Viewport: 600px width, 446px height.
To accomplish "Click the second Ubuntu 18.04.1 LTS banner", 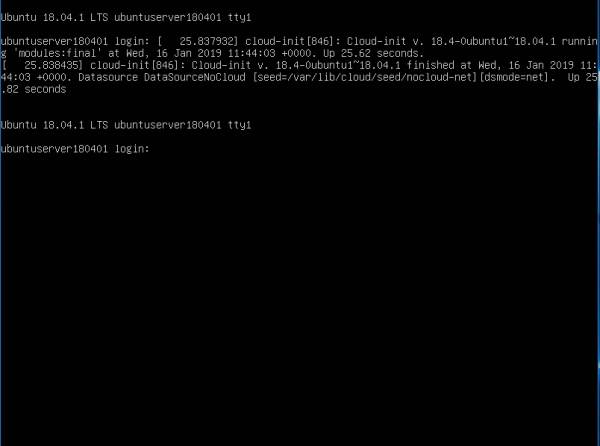I will [x=126, y=125].
